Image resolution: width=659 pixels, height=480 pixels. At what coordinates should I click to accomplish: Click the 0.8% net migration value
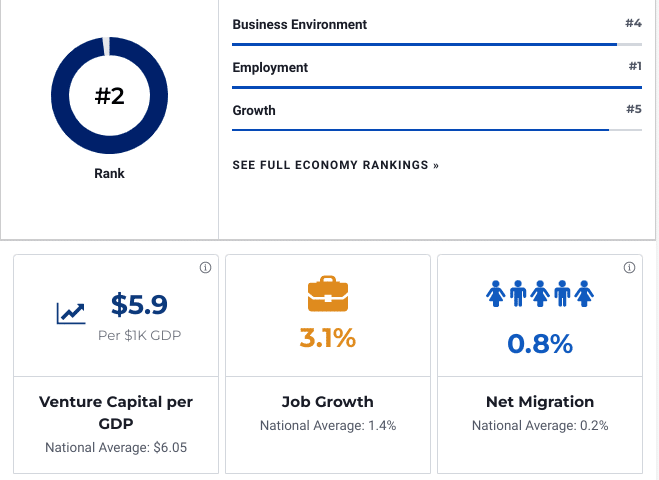pos(540,344)
